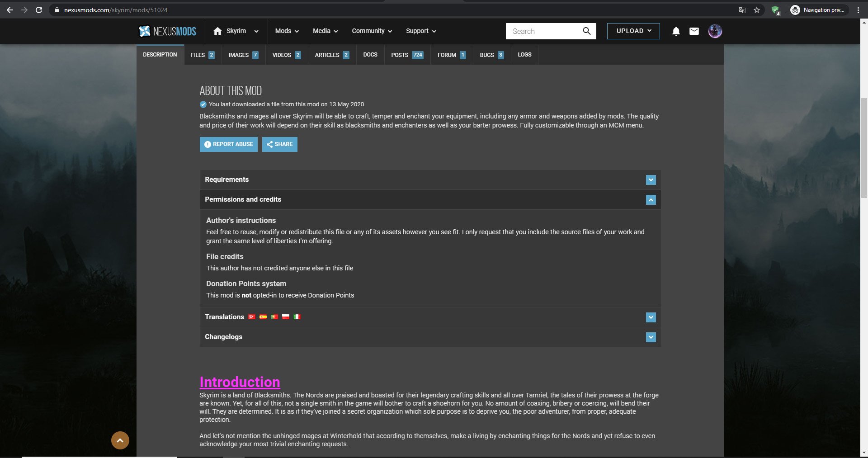Screen dimensions: 868x458
Task: Switch to the Forum tab
Action: pos(452,55)
